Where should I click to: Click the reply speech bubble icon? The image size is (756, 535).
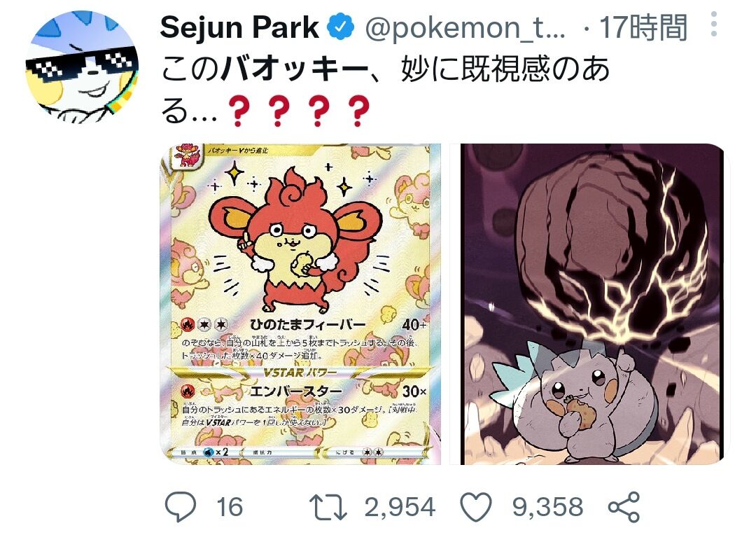click(181, 506)
